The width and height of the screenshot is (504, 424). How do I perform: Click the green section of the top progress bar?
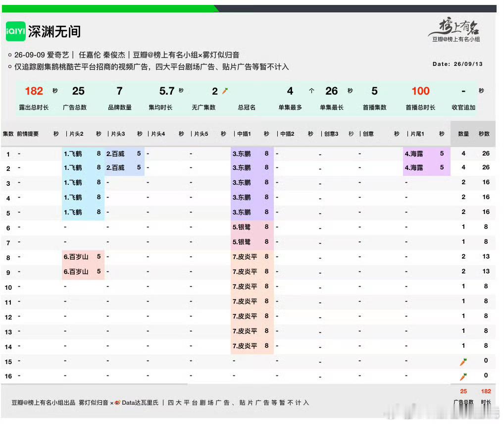click(109, 9)
